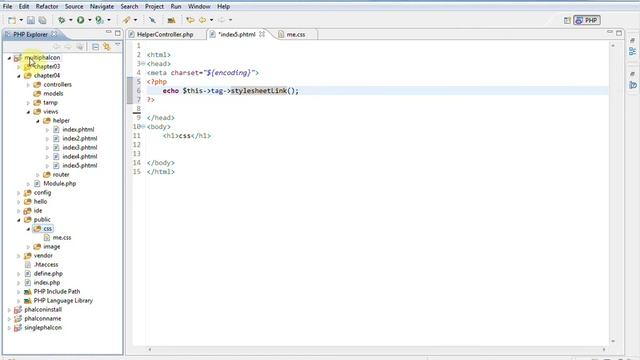Fold the body tag at line 10

point(143,127)
